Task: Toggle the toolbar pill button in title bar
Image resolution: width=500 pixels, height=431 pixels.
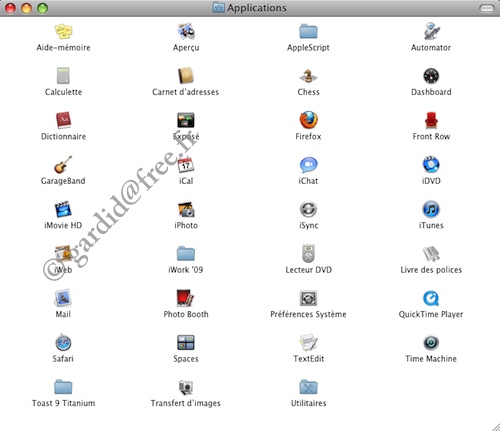Action: click(x=487, y=8)
